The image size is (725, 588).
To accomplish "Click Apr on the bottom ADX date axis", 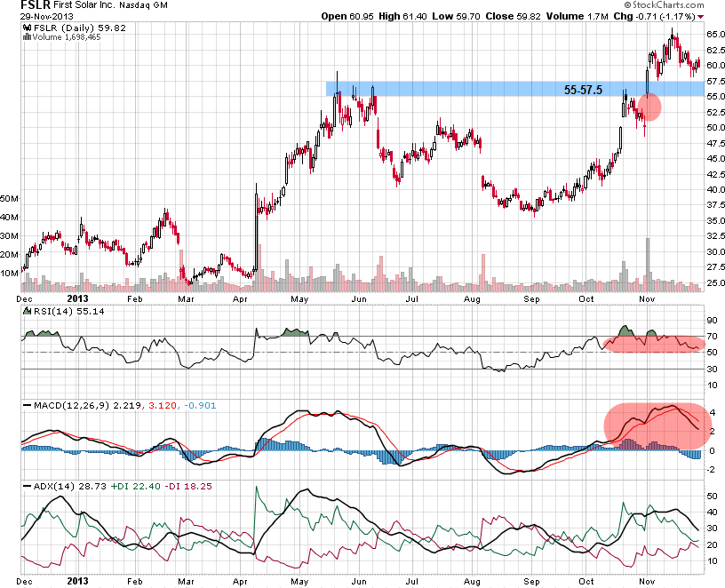I will pyautogui.click(x=240, y=581).
